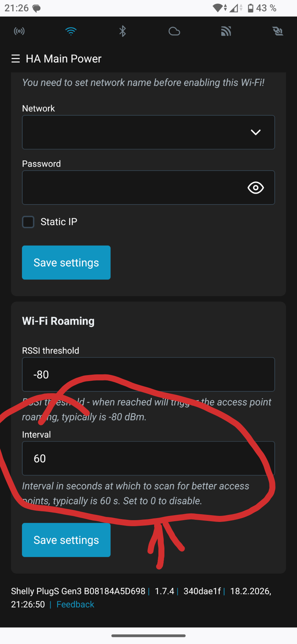297x644 pixels.
Task: Click the Password input field
Action: tap(131, 188)
